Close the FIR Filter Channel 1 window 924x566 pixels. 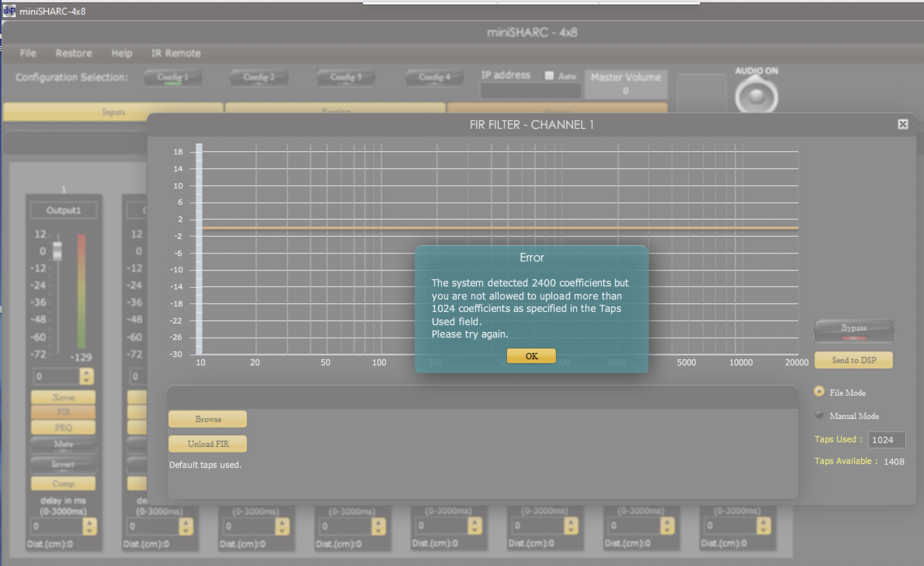pyautogui.click(x=903, y=124)
